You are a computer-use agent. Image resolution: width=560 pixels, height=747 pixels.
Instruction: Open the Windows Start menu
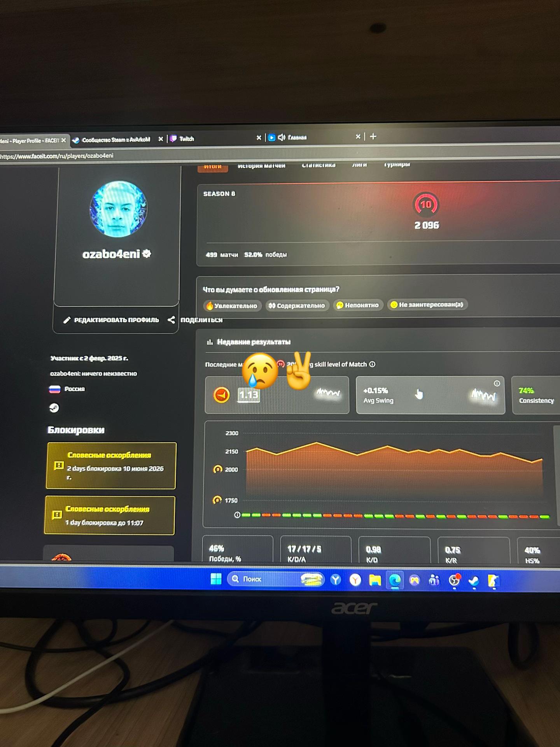coord(216,579)
